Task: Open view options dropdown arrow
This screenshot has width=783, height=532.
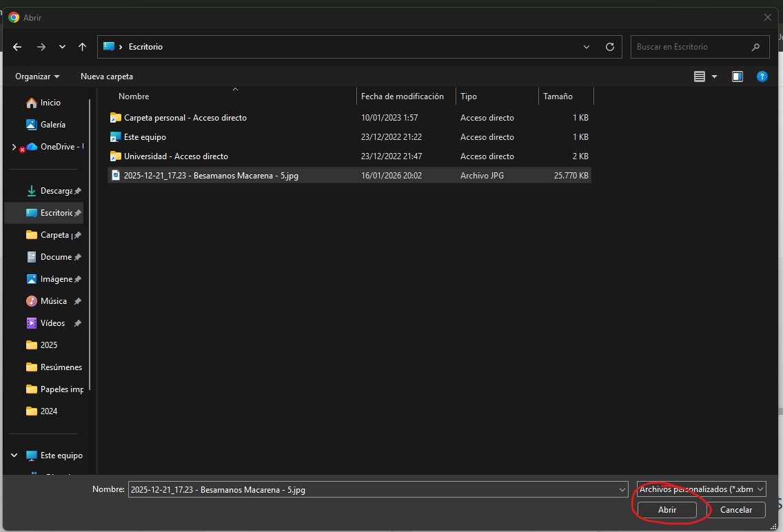Action: tap(715, 76)
